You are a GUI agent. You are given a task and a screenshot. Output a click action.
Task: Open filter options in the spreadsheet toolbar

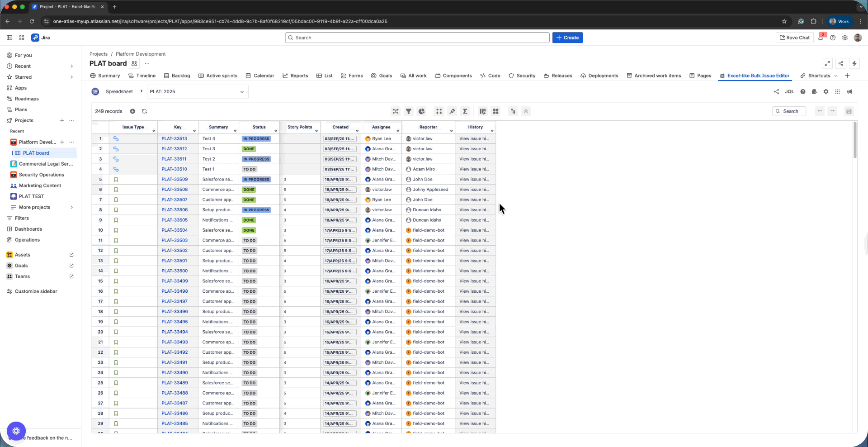coord(409,111)
